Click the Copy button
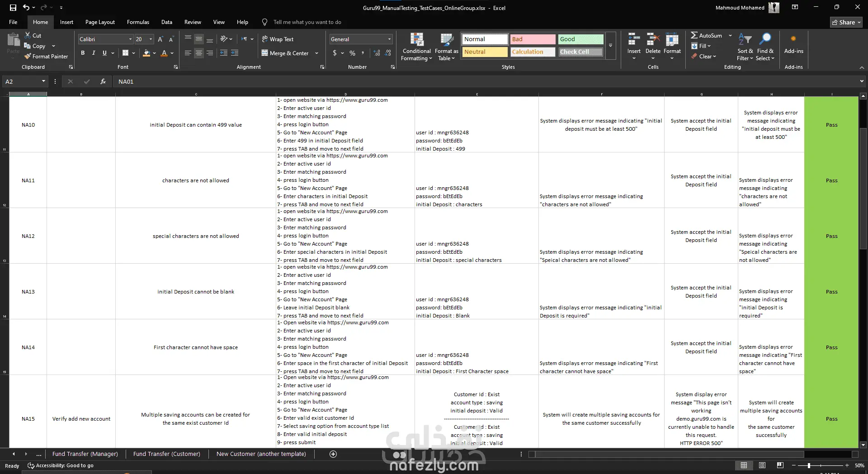868x474 pixels. click(35, 46)
